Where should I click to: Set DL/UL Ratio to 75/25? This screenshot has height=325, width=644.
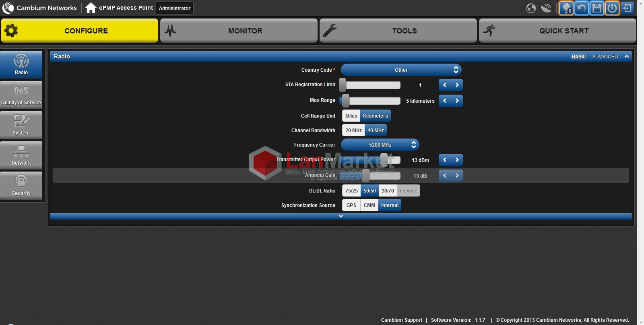tap(351, 191)
